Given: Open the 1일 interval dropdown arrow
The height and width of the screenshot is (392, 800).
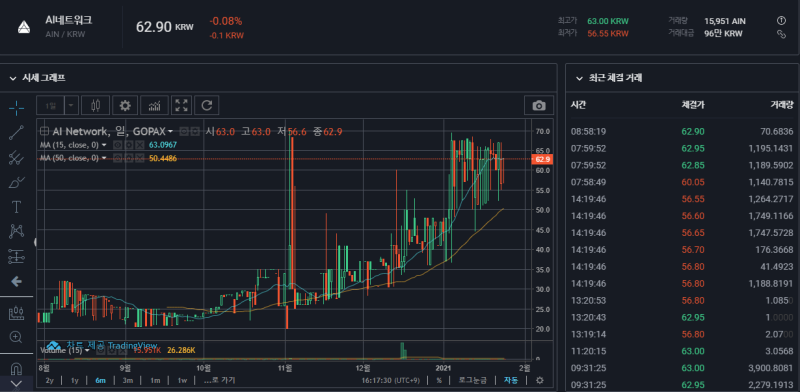Looking at the screenshot, I should tap(71, 106).
